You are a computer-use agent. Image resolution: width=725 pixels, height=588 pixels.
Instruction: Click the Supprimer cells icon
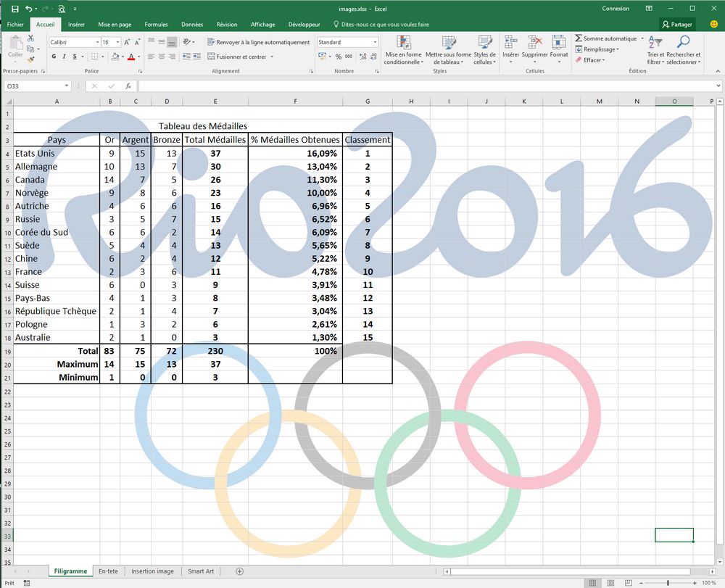coord(535,49)
